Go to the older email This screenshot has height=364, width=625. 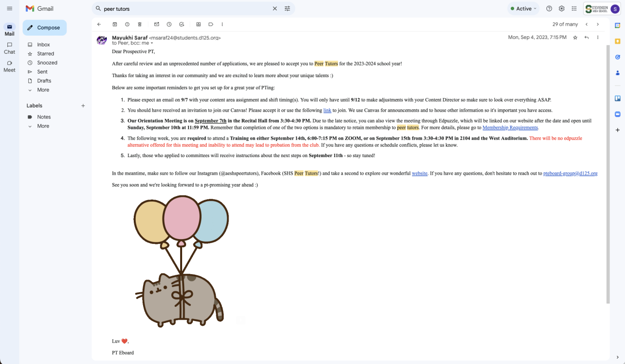pyautogui.click(x=598, y=24)
